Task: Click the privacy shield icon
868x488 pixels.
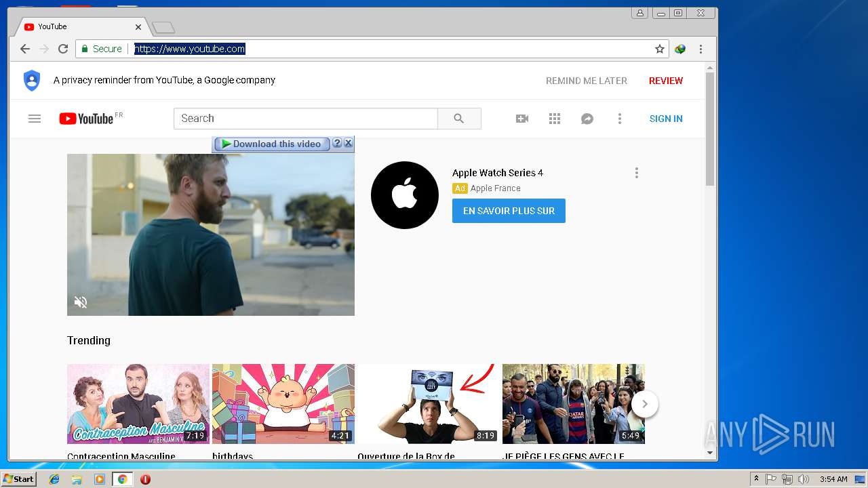Action: click(32, 80)
